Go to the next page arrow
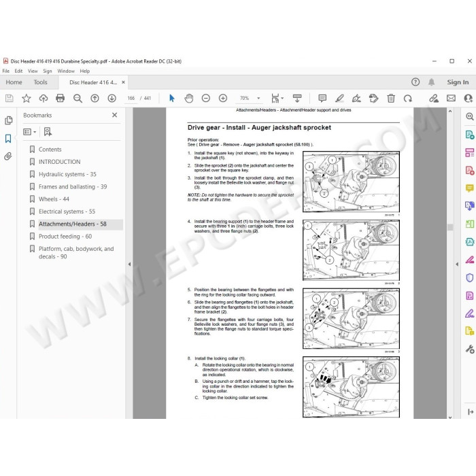This screenshot has width=476, height=476. (112, 99)
